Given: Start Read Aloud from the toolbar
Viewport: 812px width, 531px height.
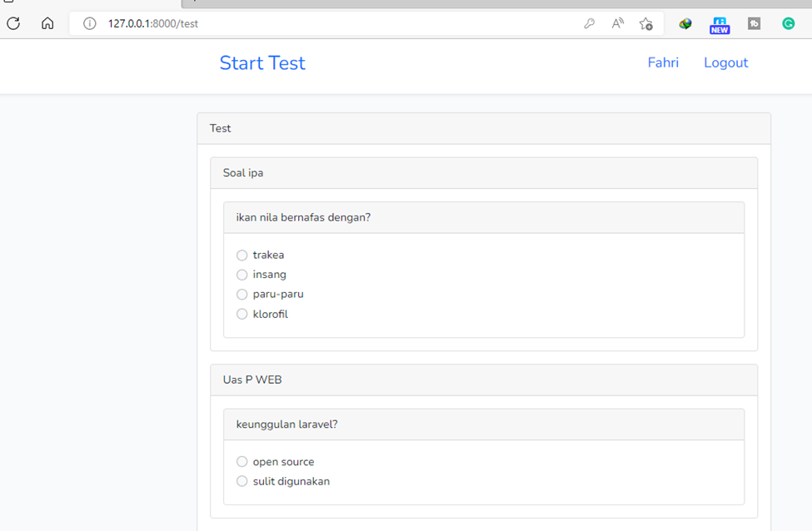Looking at the screenshot, I should click(x=617, y=23).
